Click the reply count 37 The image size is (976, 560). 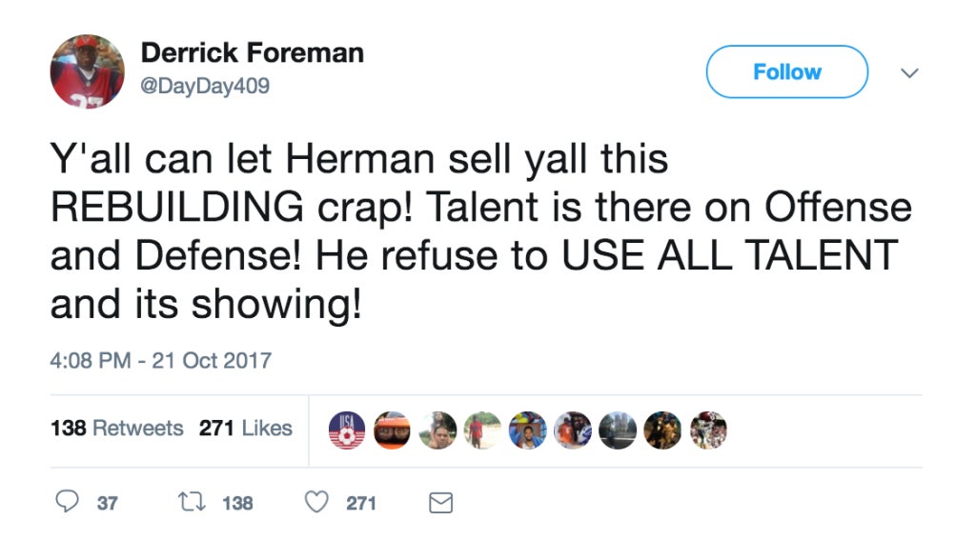[x=108, y=503]
